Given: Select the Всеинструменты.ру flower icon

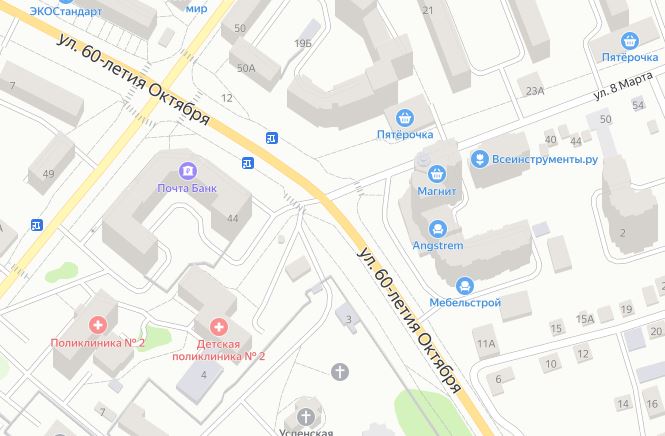Looking at the screenshot, I should pos(480,159).
